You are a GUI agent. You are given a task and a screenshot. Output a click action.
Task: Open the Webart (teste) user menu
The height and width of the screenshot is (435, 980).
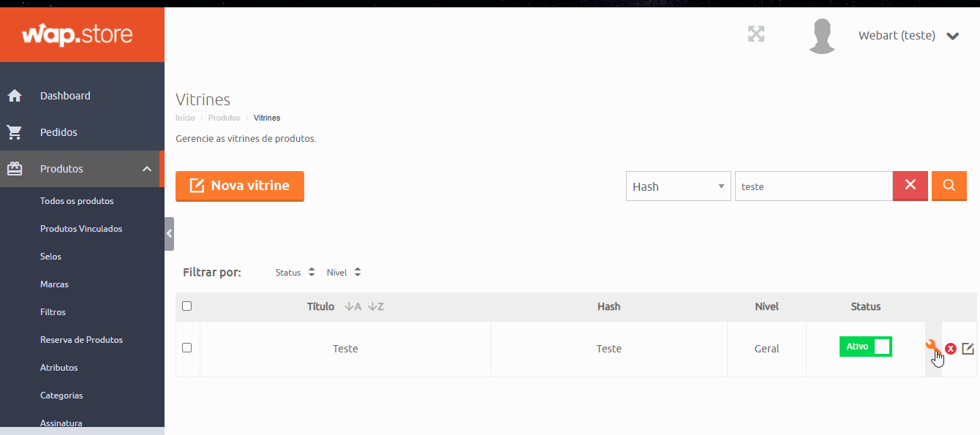[908, 35]
